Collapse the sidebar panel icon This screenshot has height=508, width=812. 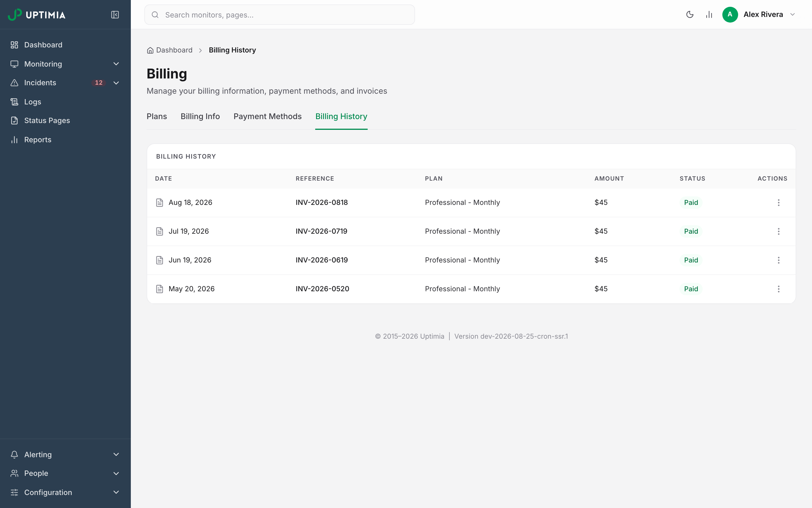(115, 15)
